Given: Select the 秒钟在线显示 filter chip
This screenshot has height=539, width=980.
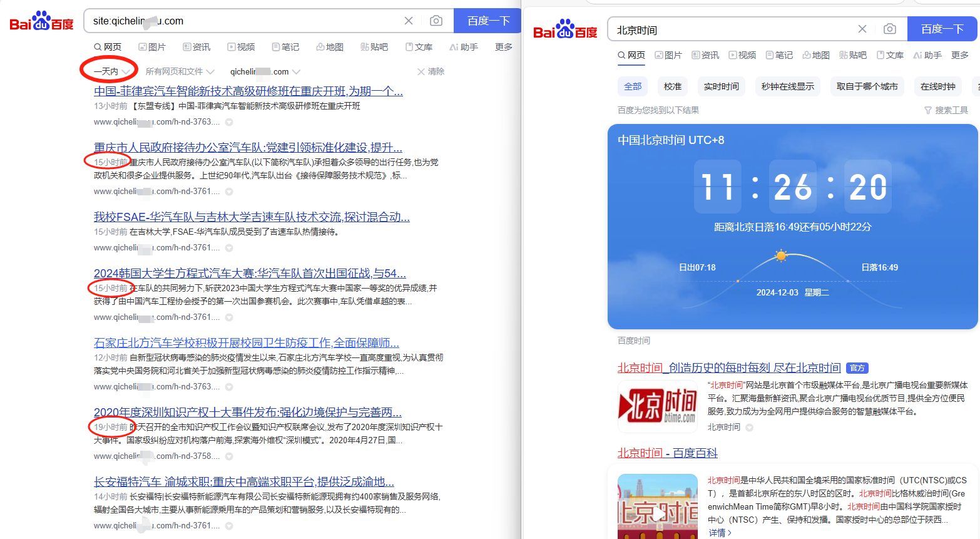Looking at the screenshot, I should tap(788, 86).
